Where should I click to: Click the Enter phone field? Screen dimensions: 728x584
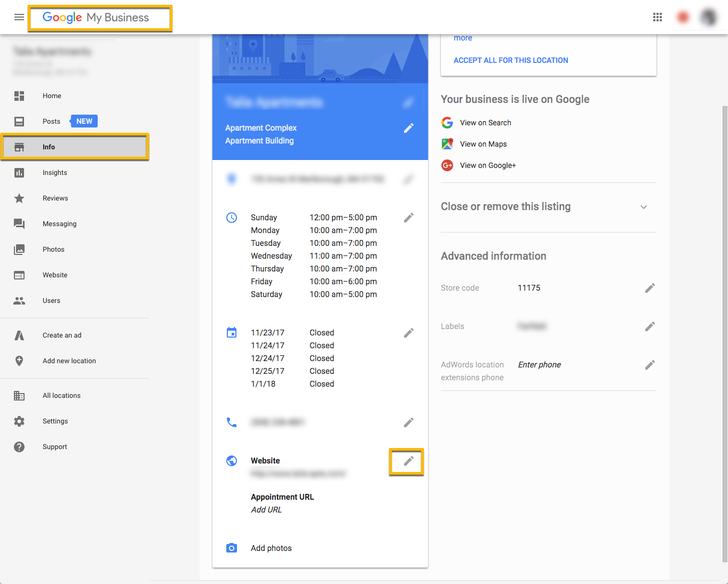click(540, 365)
